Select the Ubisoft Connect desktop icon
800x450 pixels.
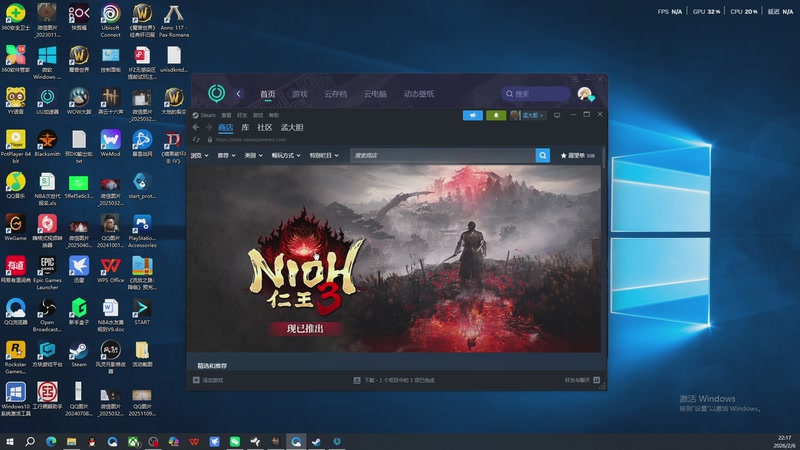[x=110, y=20]
